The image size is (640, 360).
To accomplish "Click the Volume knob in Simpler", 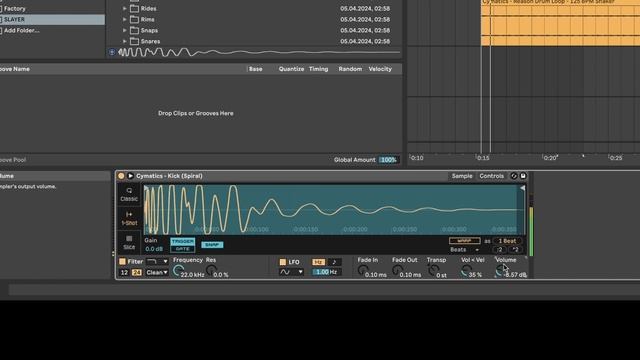I will coord(500,271).
